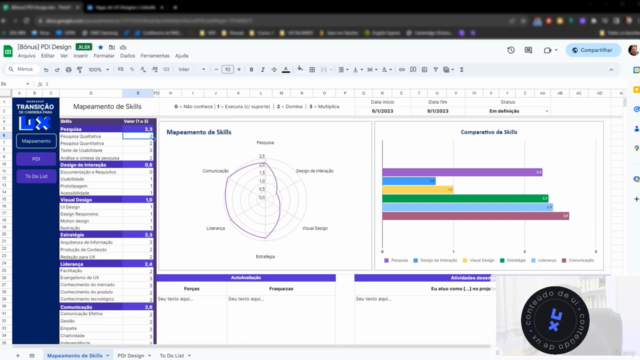The image size is (640, 360).
Task: Open the 123 number format menu
Action: 166,70
